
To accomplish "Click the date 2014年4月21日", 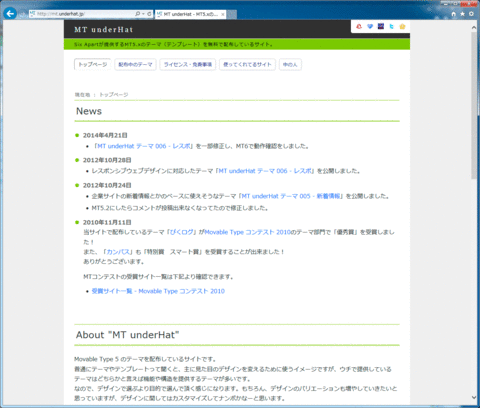I will tap(105, 135).
